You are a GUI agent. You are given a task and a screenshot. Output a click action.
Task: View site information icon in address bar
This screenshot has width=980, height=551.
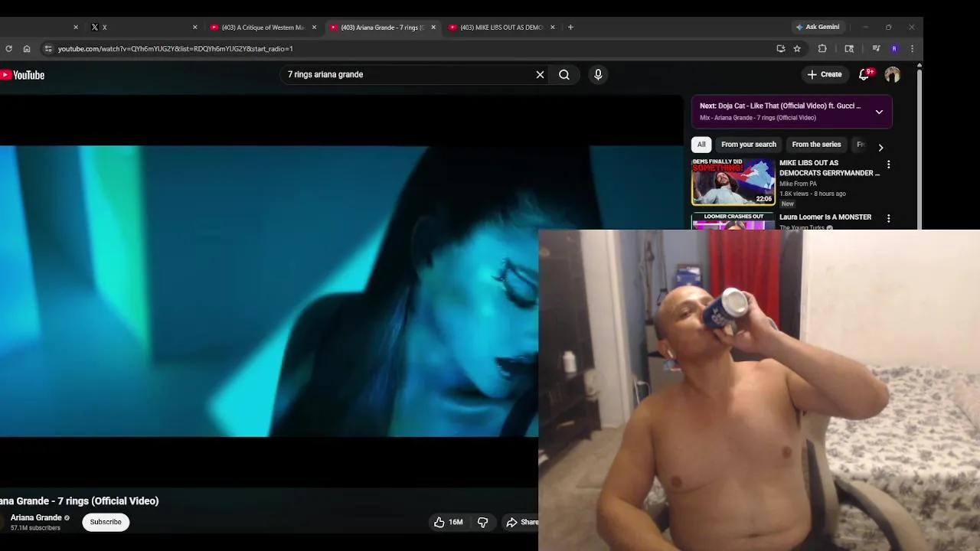pyautogui.click(x=48, y=48)
